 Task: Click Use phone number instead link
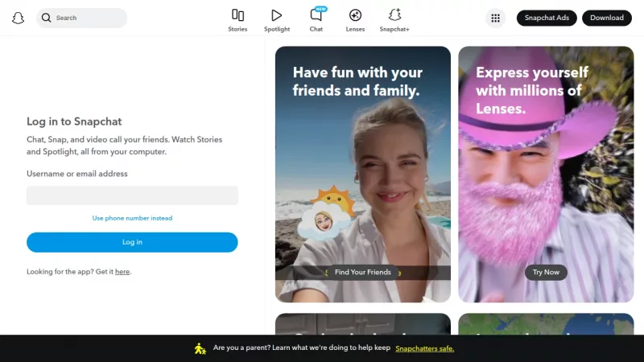click(132, 218)
